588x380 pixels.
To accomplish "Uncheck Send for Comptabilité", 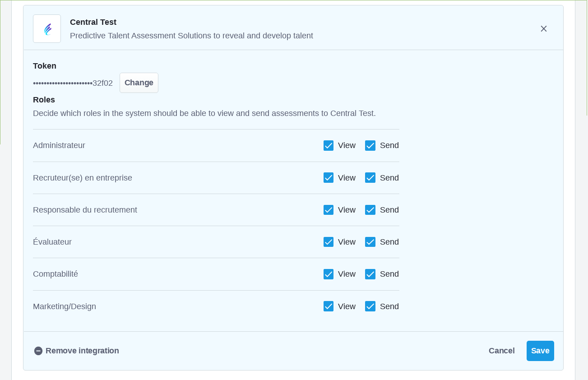I will point(370,274).
